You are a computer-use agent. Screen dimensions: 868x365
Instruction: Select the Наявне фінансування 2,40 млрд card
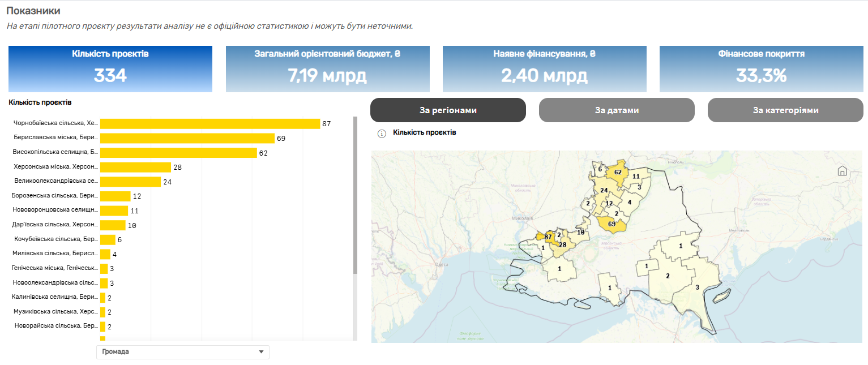coord(544,68)
